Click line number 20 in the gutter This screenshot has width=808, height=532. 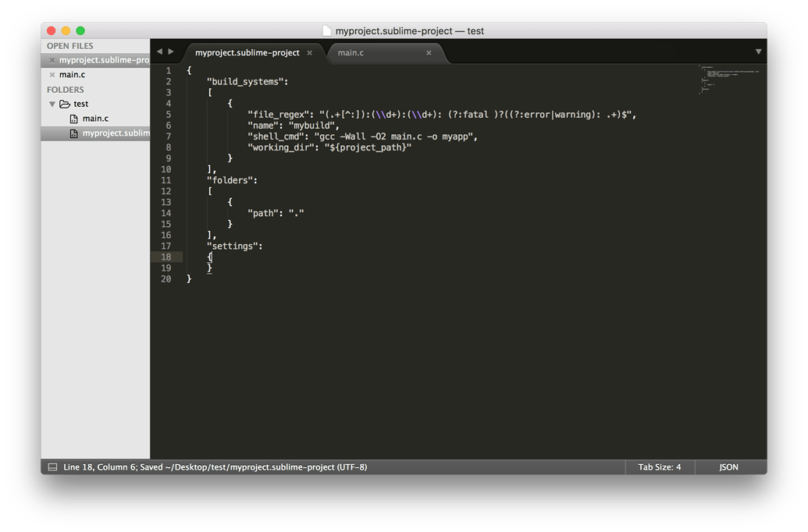[x=166, y=278]
